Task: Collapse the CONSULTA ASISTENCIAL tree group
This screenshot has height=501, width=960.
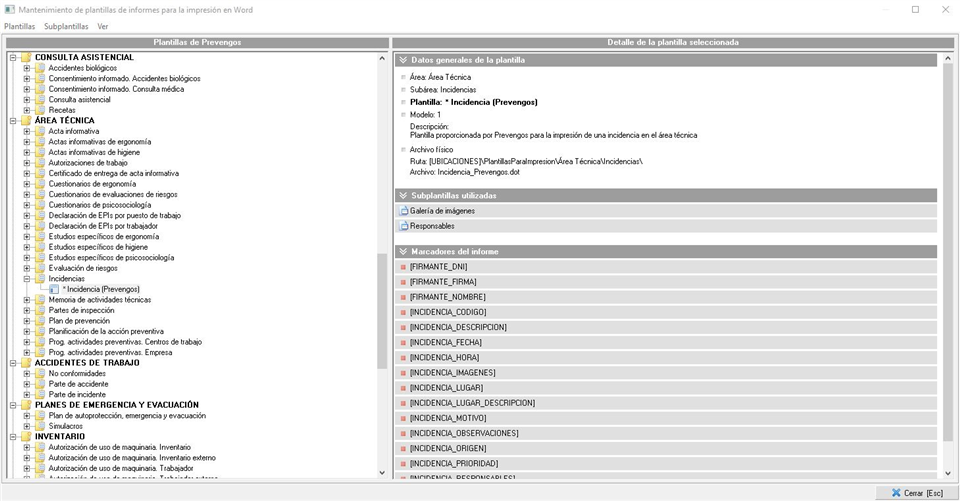Action: (13, 57)
